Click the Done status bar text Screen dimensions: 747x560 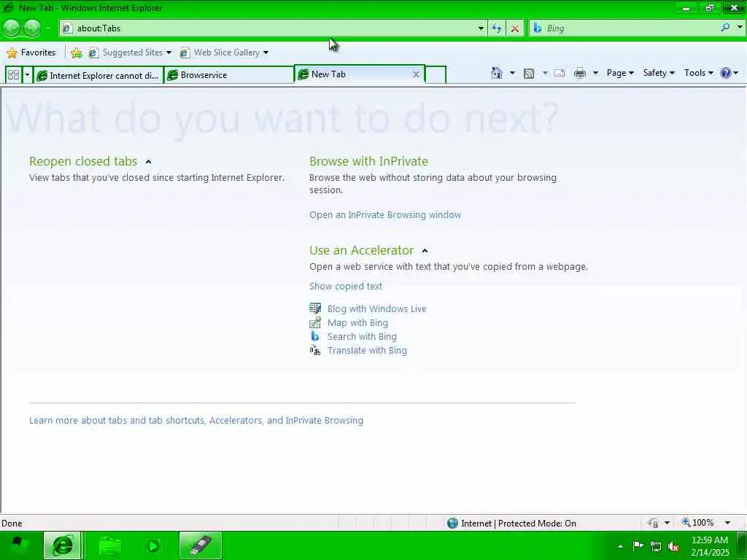pos(12,524)
